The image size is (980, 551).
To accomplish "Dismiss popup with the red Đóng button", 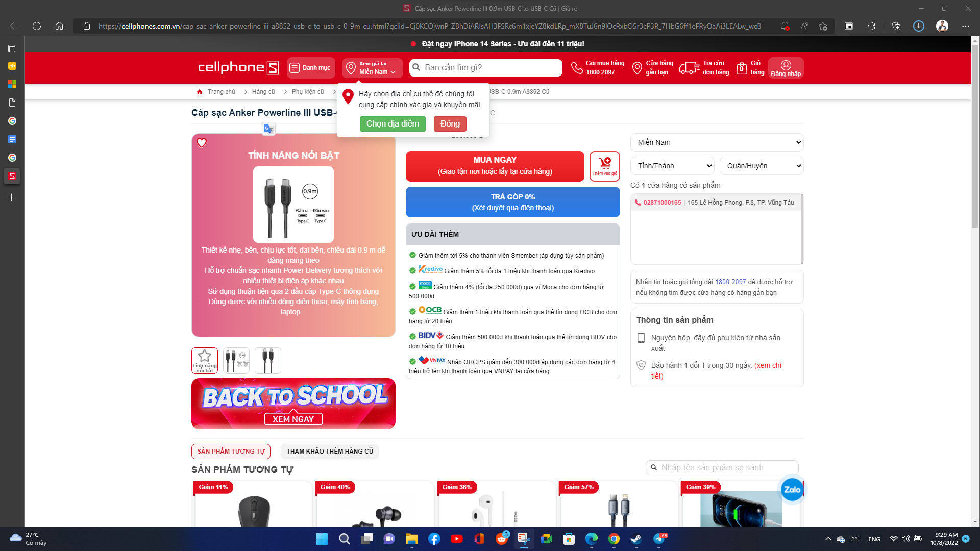I will tap(450, 124).
